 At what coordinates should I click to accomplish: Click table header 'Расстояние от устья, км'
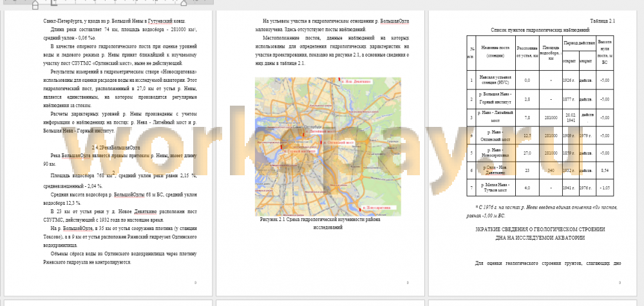pos(527,53)
